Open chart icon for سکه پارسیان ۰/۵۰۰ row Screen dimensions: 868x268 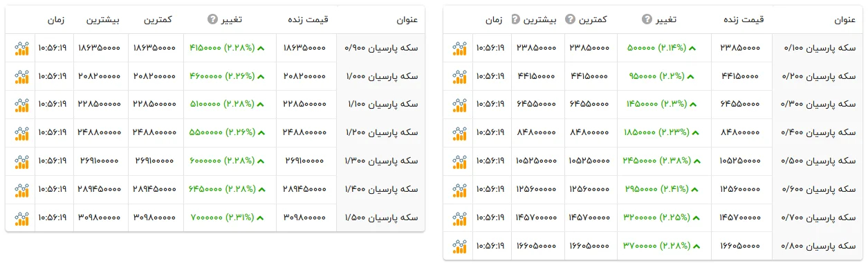(x=460, y=161)
